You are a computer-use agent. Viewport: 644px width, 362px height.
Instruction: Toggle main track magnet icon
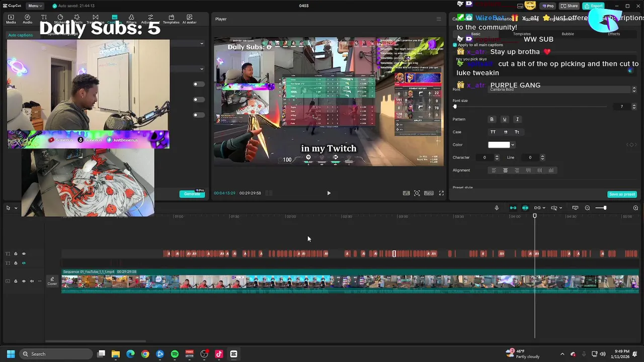[513, 208]
